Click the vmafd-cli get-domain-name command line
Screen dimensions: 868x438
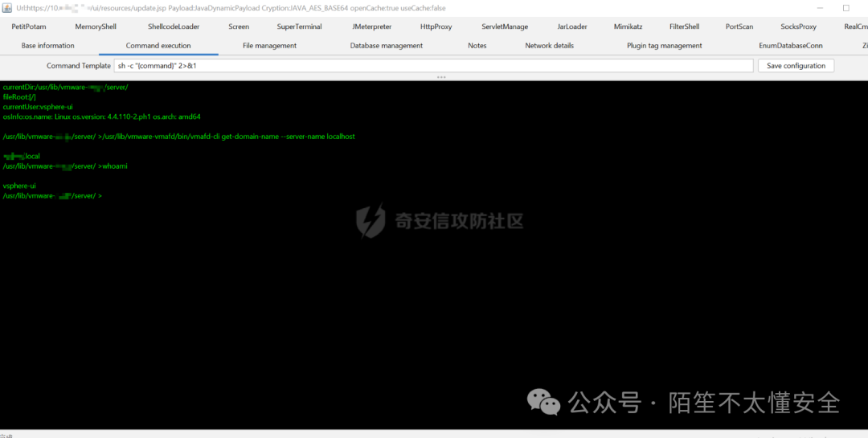[178, 136]
